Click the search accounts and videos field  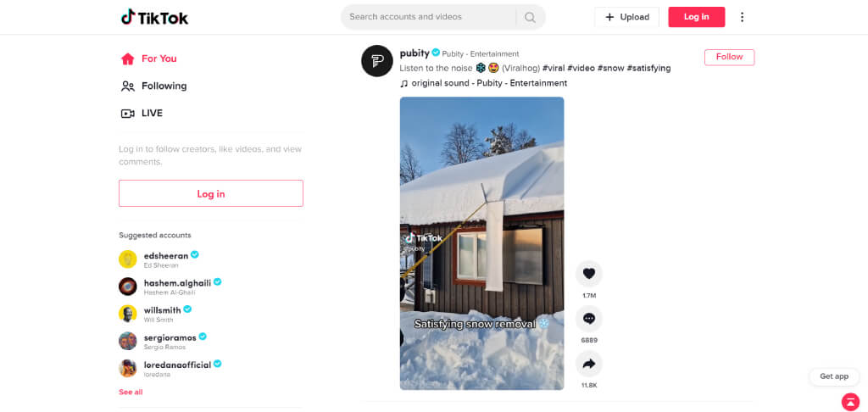[x=429, y=17]
